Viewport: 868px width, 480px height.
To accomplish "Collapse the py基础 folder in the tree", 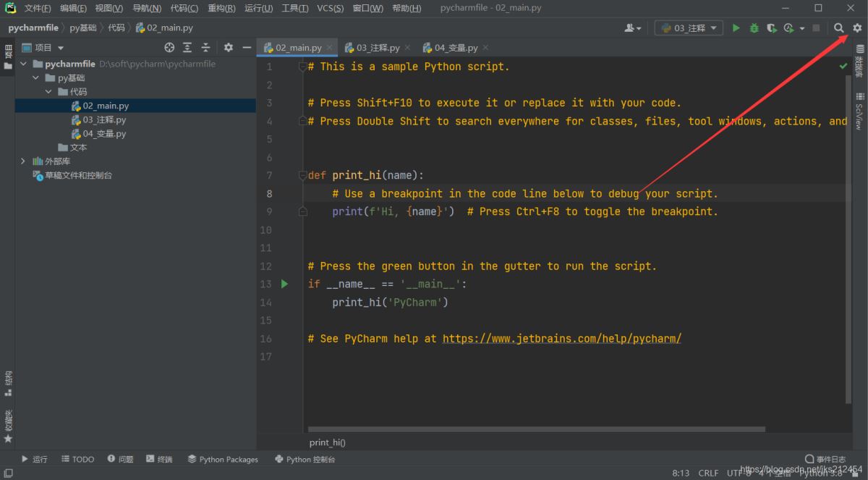I will (36, 78).
